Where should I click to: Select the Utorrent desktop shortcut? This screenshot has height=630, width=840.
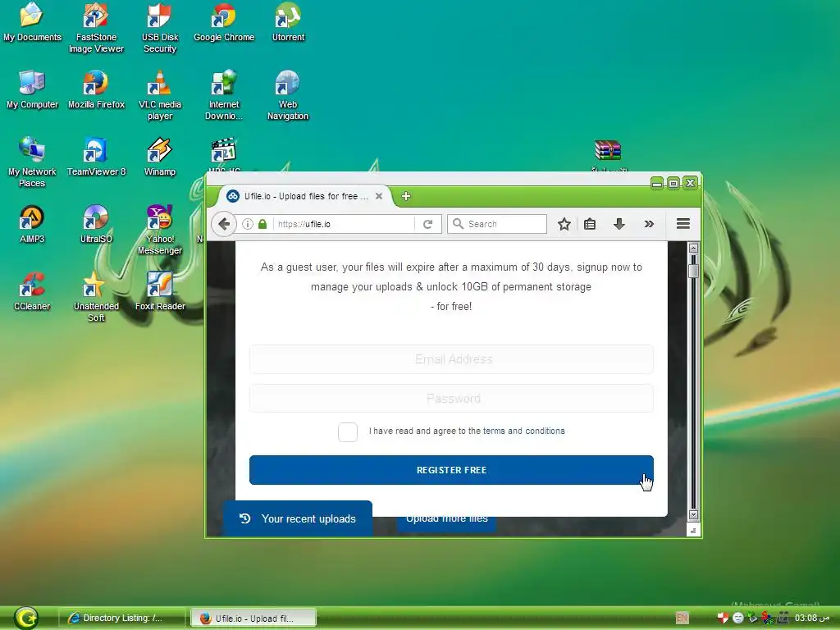pos(288,22)
